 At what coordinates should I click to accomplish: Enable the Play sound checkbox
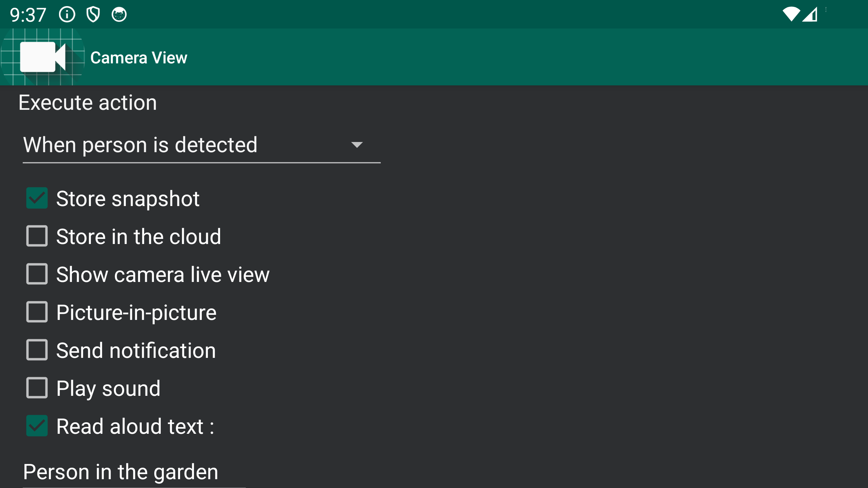pos(37,388)
